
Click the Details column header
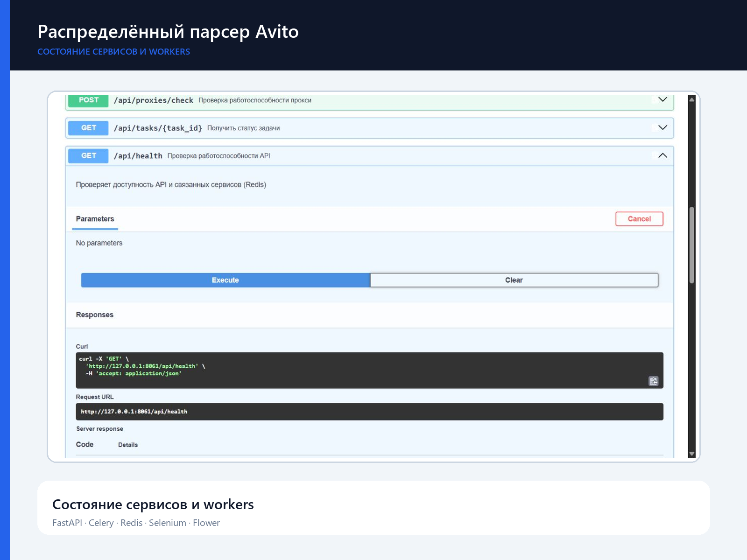(x=128, y=445)
